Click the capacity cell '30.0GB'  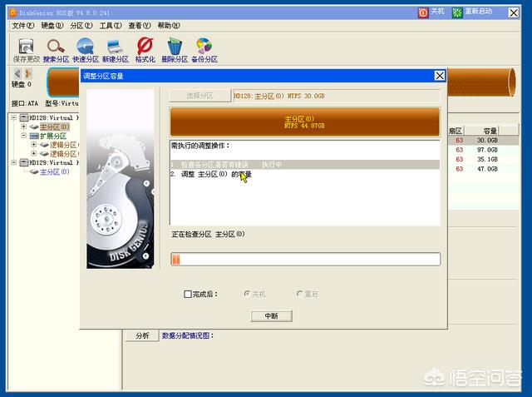coord(487,141)
